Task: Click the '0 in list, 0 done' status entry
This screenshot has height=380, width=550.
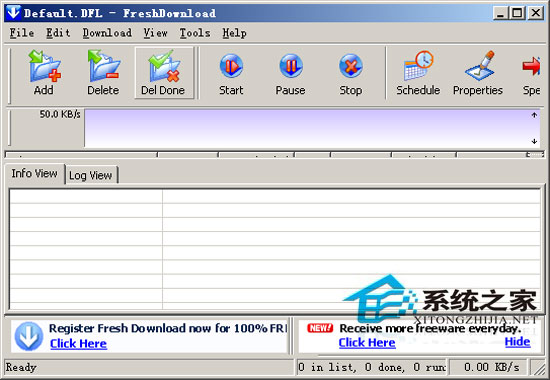Action: 371,367
